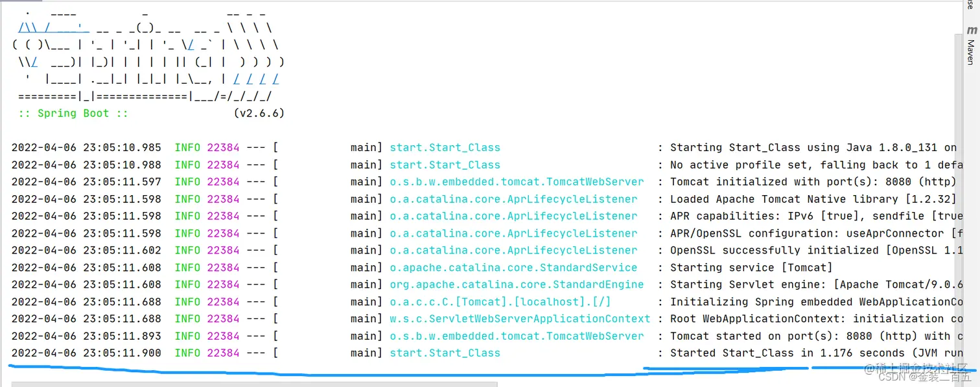The image size is (980, 387).
Task: Click w.s.c.ServletWebServerApplicationContext logger name
Action: (520, 319)
